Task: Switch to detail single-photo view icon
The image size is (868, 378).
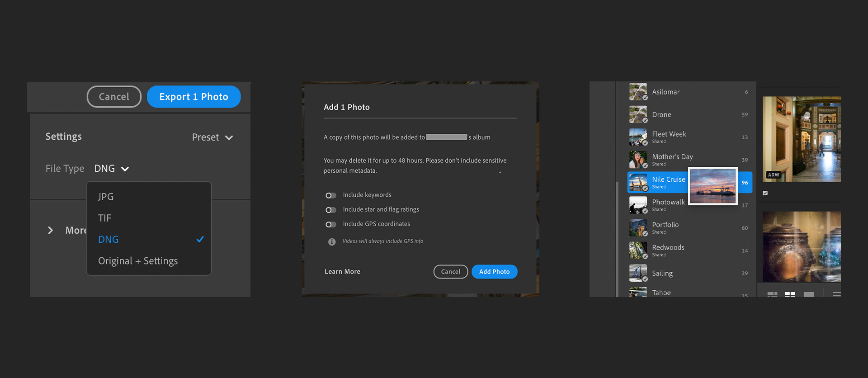Action: click(809, 294)
